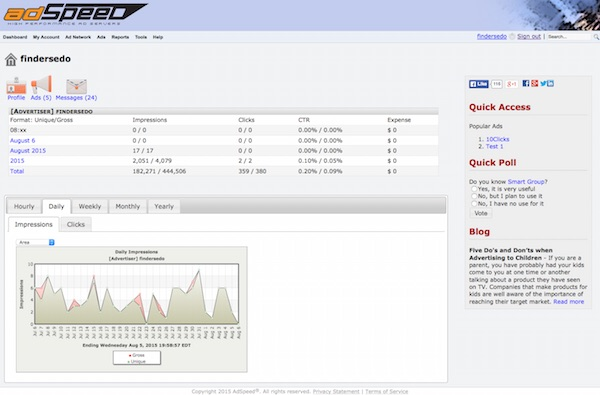
Task: Open the Total stats link
Action: coord(17,171)
